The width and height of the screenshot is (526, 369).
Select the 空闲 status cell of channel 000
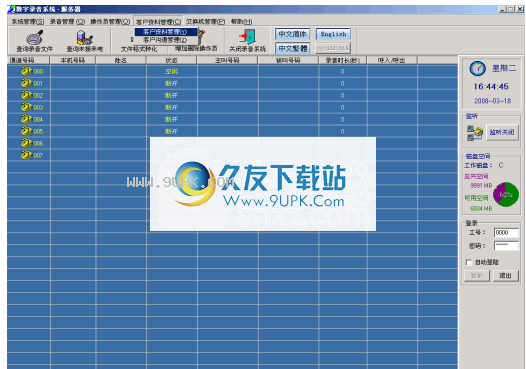[x=171, y=71]
